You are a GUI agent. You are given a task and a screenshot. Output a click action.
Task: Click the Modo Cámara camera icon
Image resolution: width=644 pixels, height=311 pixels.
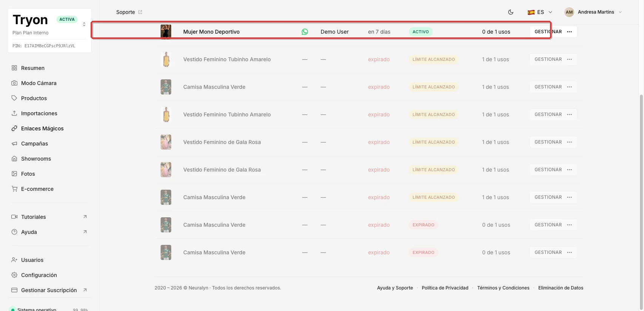pos(14,83)
